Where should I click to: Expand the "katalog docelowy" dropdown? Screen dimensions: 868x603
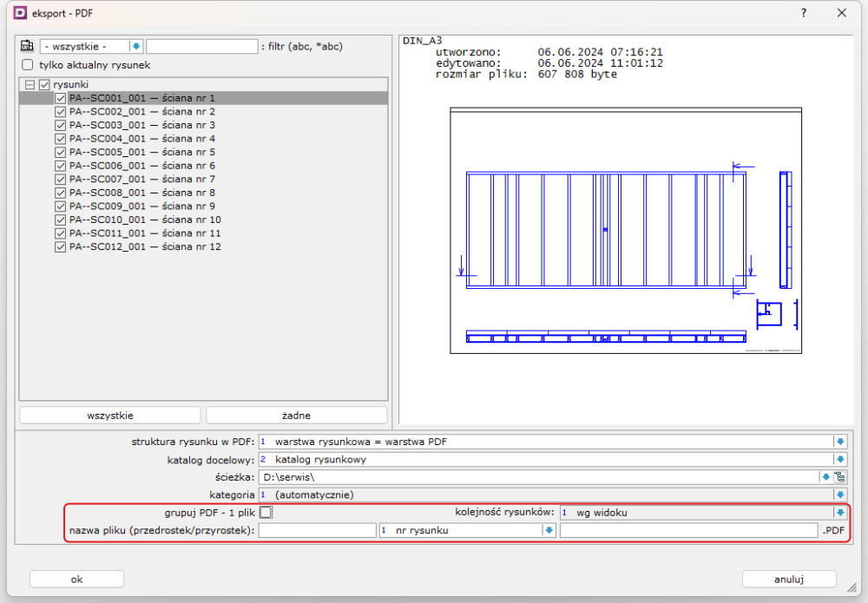[840, 459]
